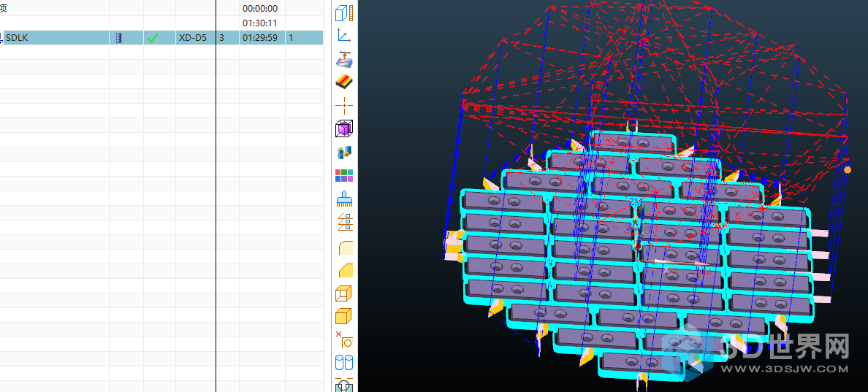Image resolution: width=868 pixels, height=392 pixels.
Task: Click the value 3 in SDLK row
Action: pos(222,38)
